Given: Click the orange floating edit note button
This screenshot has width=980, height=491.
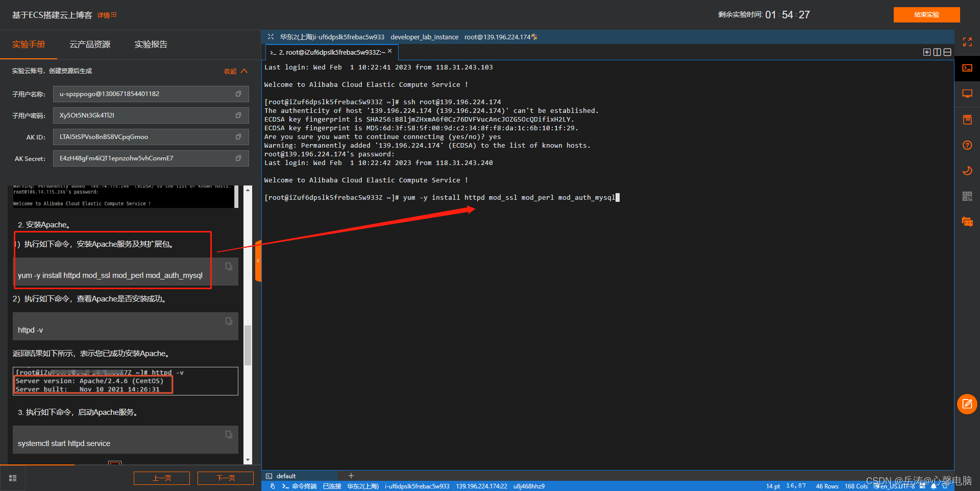Looking at the screenshot, I should (967, 404).
